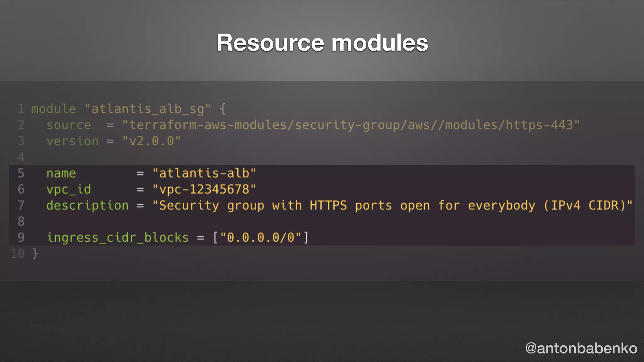Screen dimensions: 644x362
Task: Click line number 5 in the gutter
Action: pos(21,173)
